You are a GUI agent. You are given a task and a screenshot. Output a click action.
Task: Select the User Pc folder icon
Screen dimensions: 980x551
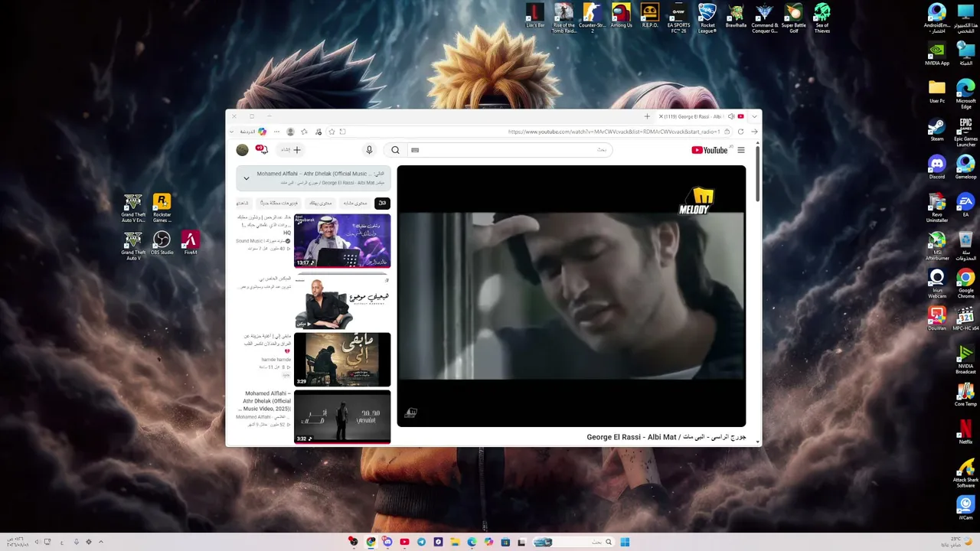pos(936,91)
